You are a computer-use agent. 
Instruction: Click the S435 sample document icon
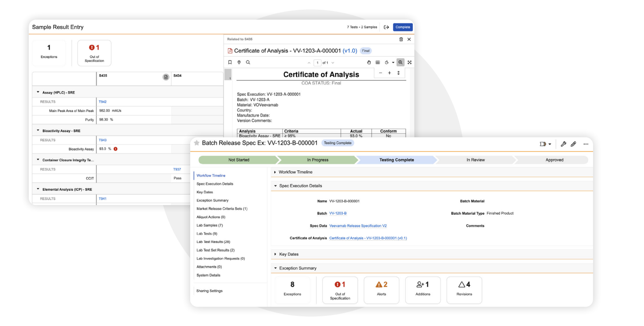coord(166,77)
